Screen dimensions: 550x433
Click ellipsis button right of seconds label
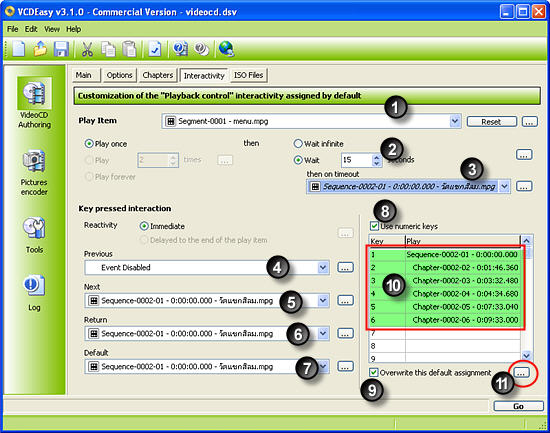pyautogui.click(x=524, y=154)
